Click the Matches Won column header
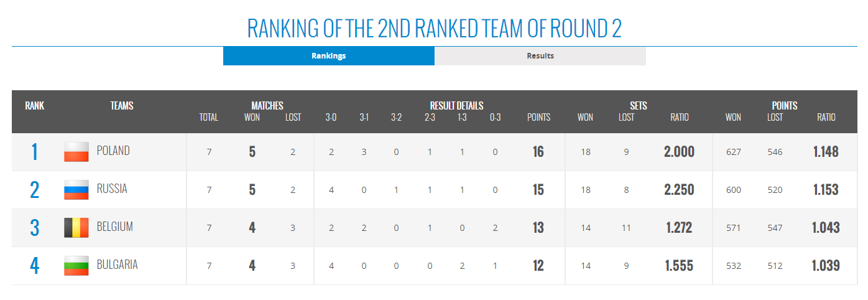This screenshot has width=868, height=300. pyautogui.click(x=252, y=117)
